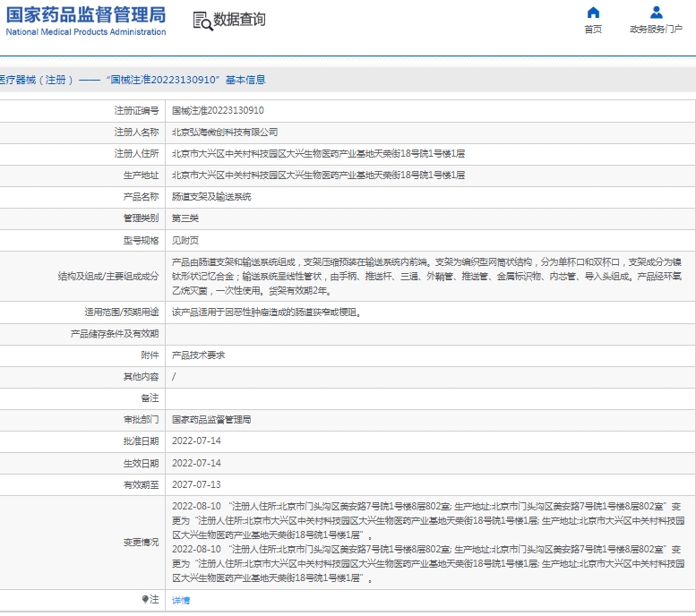This screenshot has height=616, width=696.
Task: Click the 生效日期 label
Action: click(x=141, y=463)
